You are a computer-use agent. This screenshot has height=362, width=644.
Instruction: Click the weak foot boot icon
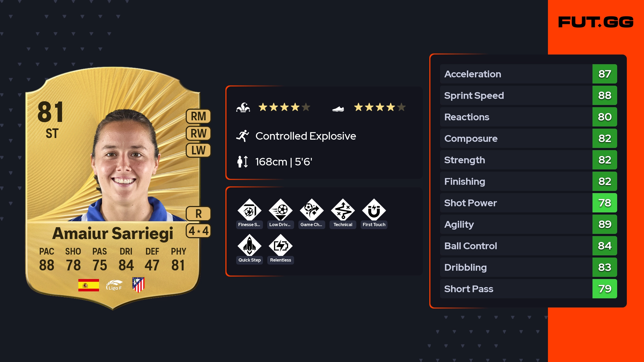click(338, 108)
